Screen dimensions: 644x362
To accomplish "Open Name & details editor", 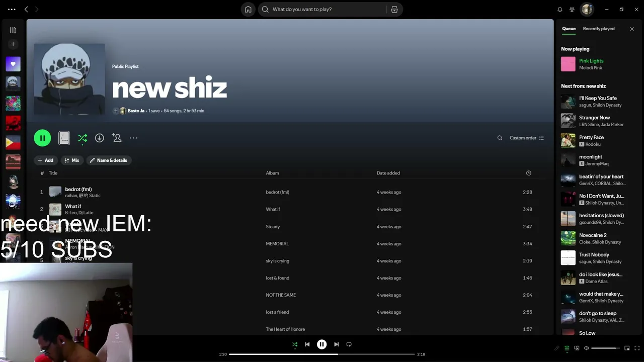I will coord(109,160).
